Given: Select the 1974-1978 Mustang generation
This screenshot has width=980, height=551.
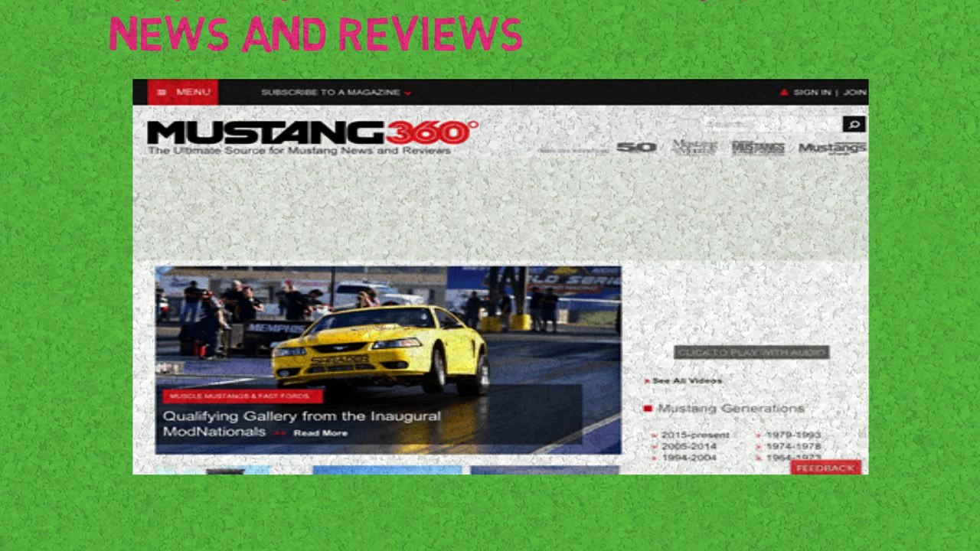Looking at the screenshot, I should point(793,446).
